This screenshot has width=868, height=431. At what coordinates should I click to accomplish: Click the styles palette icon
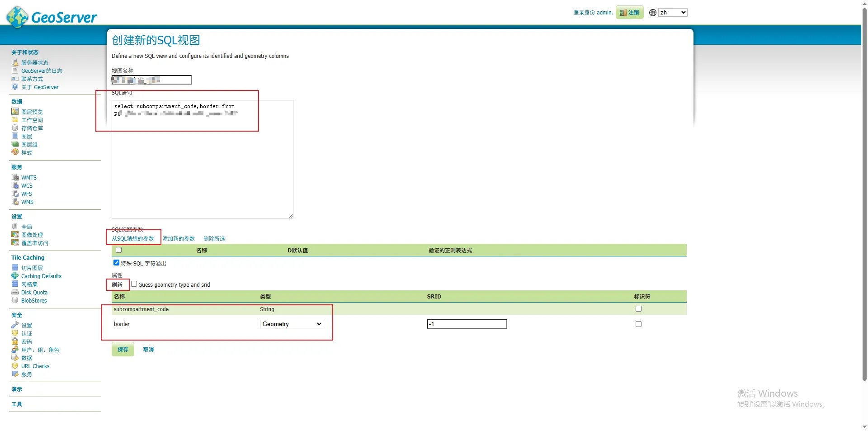tap(15, 152)
